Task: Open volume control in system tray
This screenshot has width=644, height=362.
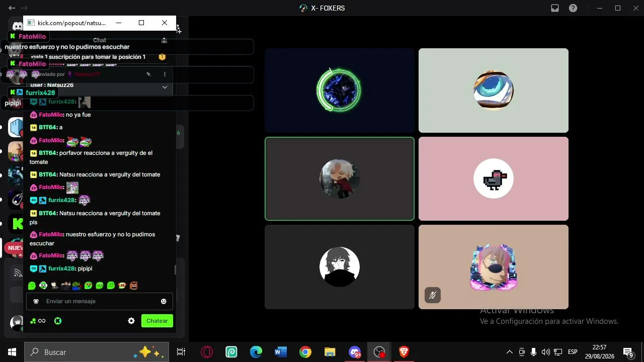Action: point(546,352)
